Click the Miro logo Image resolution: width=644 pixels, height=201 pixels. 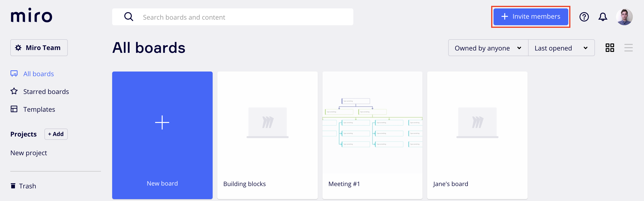tap(32, 15)
